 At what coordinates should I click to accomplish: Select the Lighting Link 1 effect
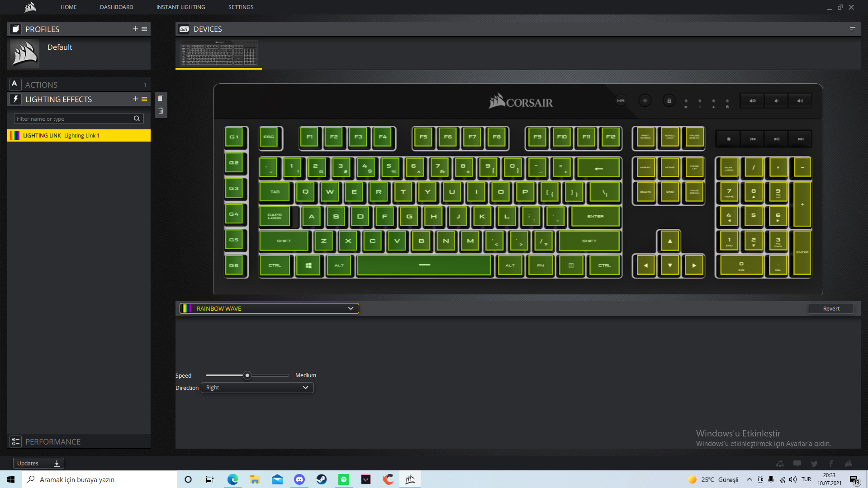click(x=79, y=135)
